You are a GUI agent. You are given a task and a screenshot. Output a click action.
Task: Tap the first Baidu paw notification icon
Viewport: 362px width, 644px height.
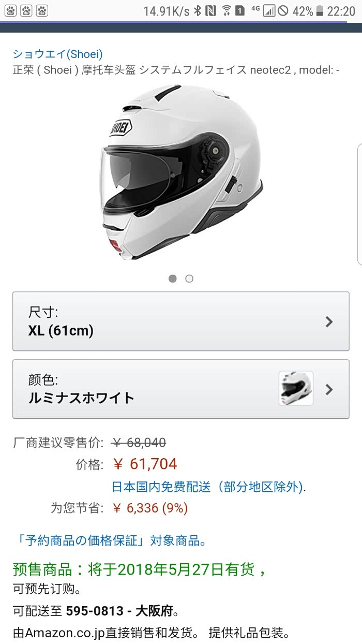click(x=10, y=10)
